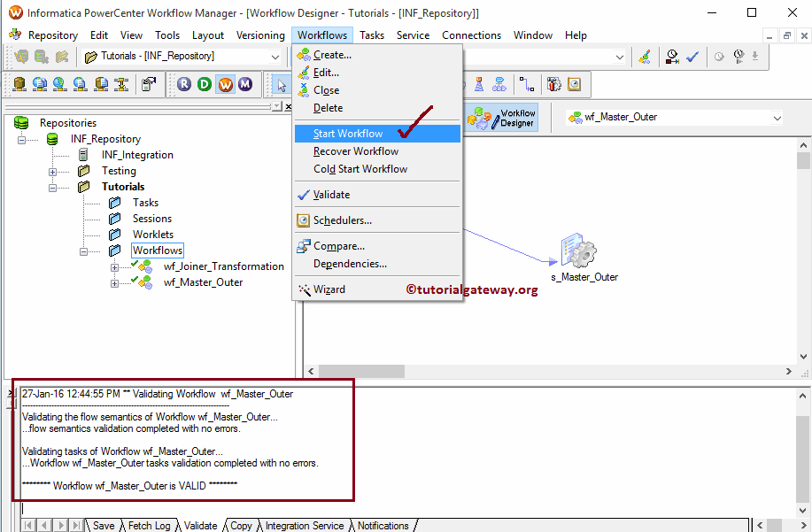The width and height of the screenshot is (812, 532).
Task: Select Edit... in the Workflows menu
Action: pyautogui.click(x=377, y=73)
